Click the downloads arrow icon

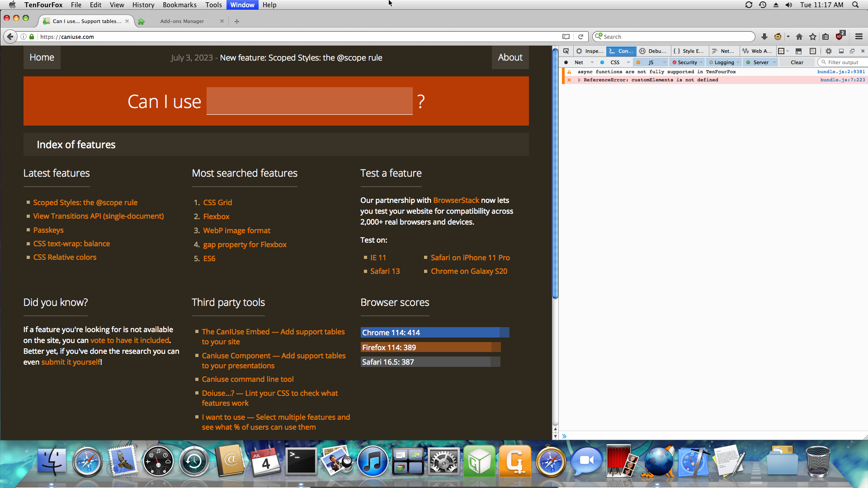point(764,37)
